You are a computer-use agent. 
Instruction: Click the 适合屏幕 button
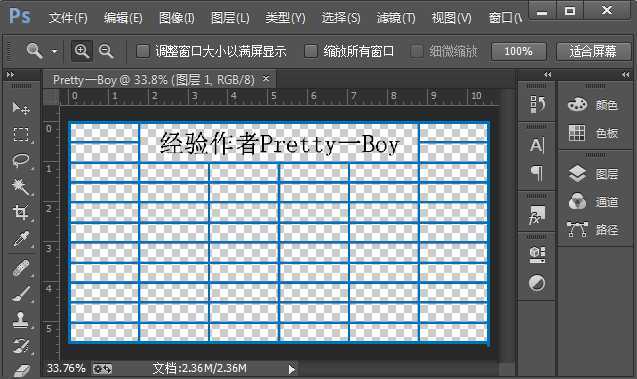click(593, 52)
